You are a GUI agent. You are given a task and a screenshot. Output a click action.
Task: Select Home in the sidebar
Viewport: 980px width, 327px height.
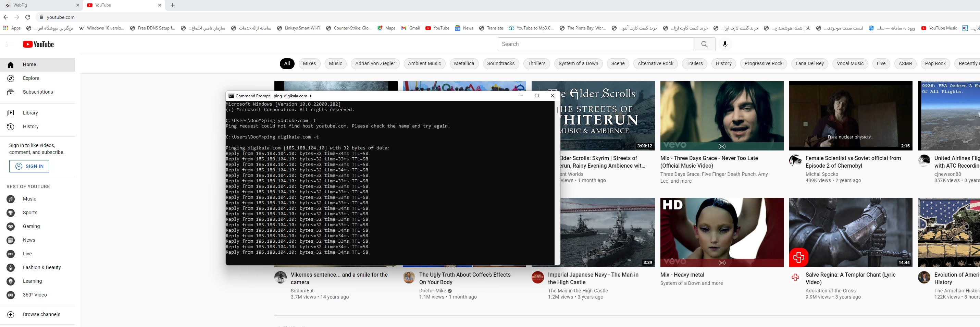coord(38,65)
